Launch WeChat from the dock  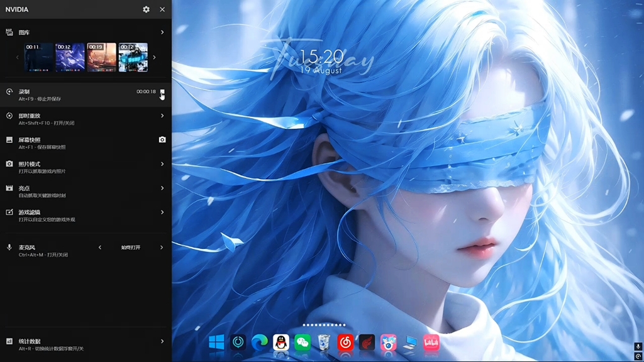click(x=303, y=342)
